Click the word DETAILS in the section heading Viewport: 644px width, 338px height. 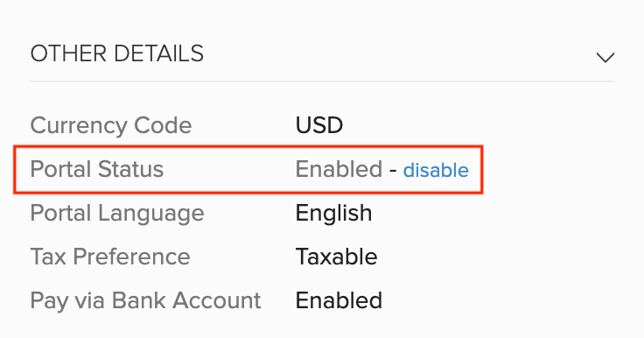[x=158, y=54]
